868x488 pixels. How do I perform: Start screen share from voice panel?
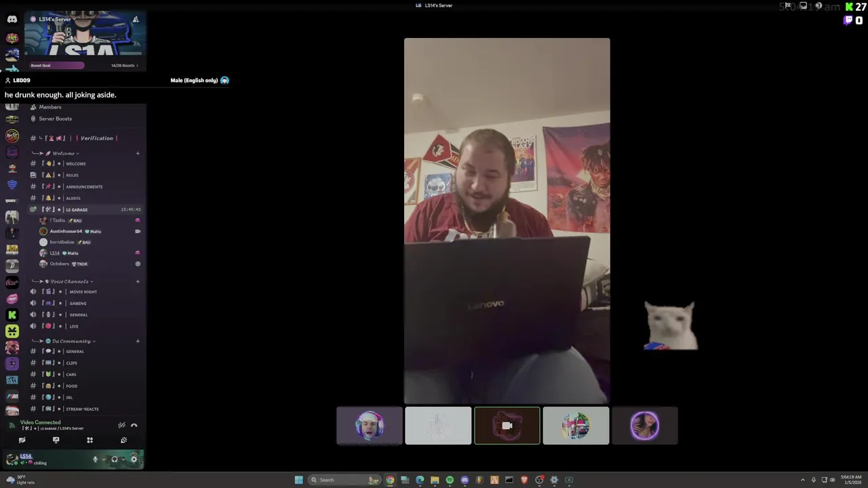coord(56,440)
